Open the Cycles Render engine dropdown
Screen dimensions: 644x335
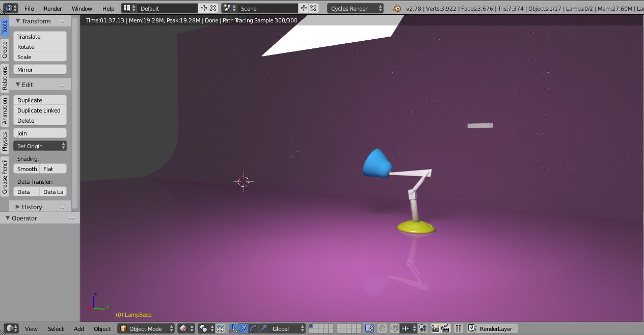click(x=356, y=8)
